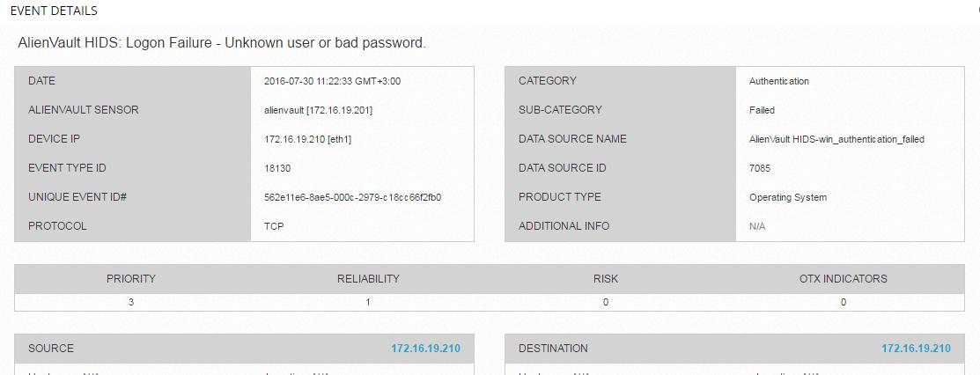Open the destination IP 172.16.19.210 link
Image resolution: width=980 pixels, height=375 pixels.
click(917, 348)
